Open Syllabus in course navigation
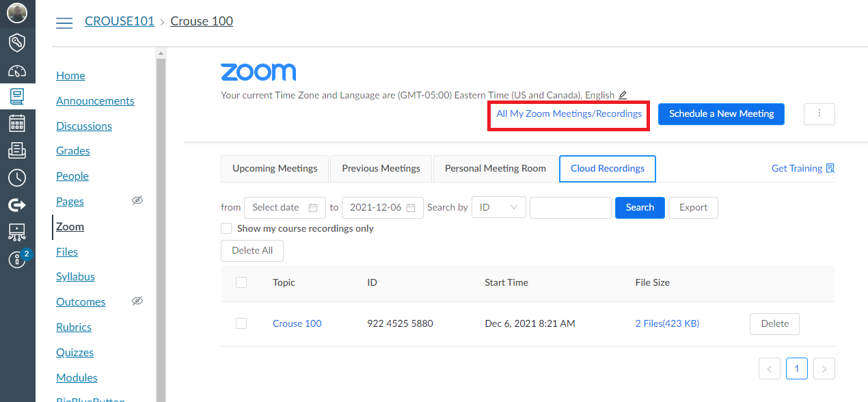This screenshot has width=868, height=402. [75, 276]
